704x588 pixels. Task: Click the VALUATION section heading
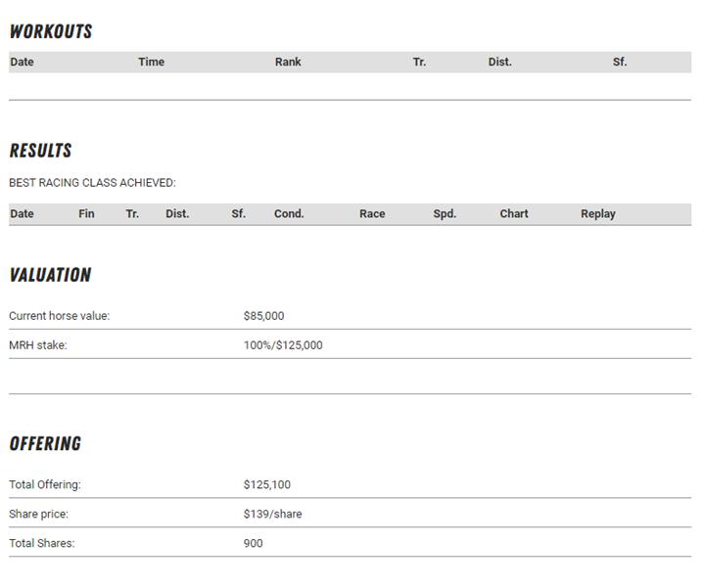click(50, 275)
